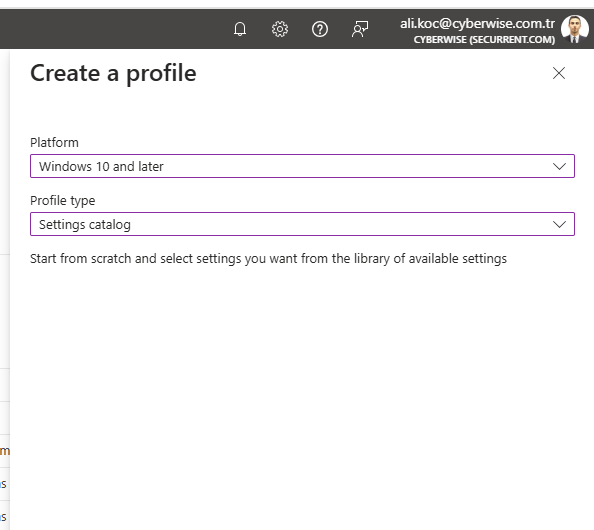594x530 pixels.
Task: Click the 'Start from scratch' description text
Action: pos(268,258)
